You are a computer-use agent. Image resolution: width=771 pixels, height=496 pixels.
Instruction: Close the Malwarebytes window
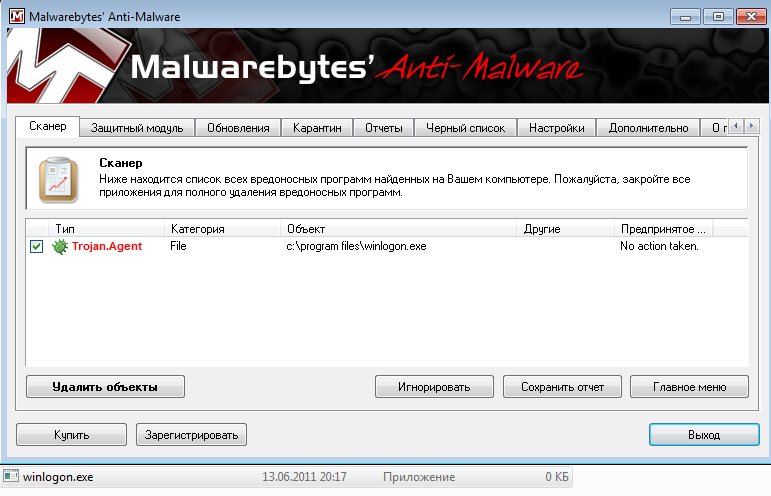click(x=751, y=17)
